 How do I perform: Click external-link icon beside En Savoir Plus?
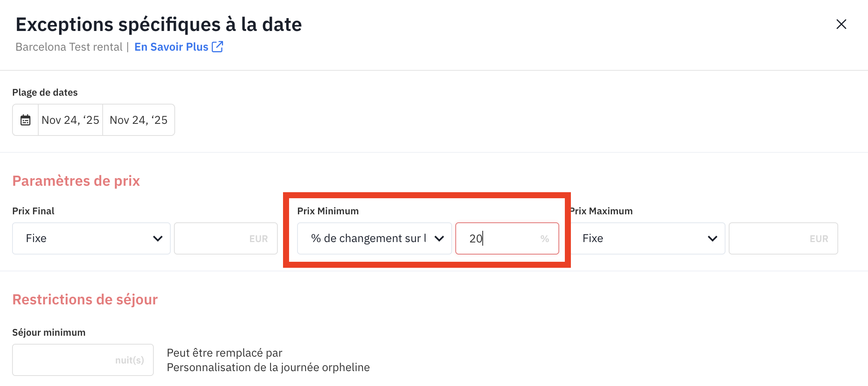[217, 47]
